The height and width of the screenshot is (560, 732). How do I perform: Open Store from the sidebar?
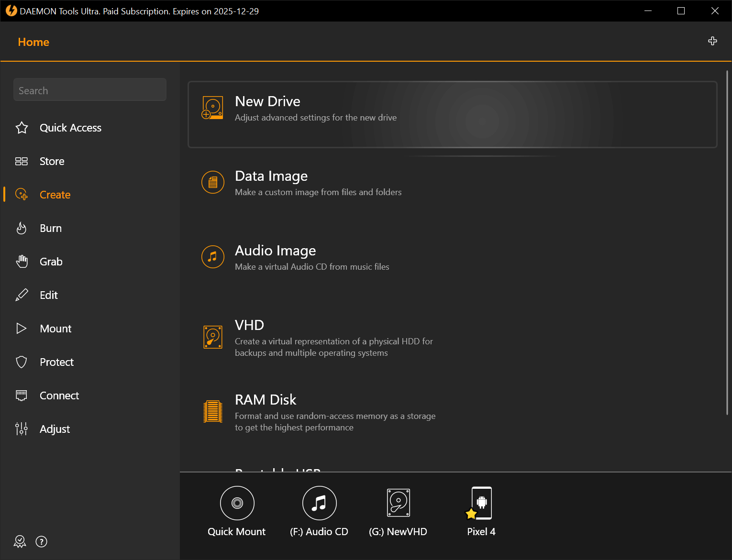tap(52, 161)
